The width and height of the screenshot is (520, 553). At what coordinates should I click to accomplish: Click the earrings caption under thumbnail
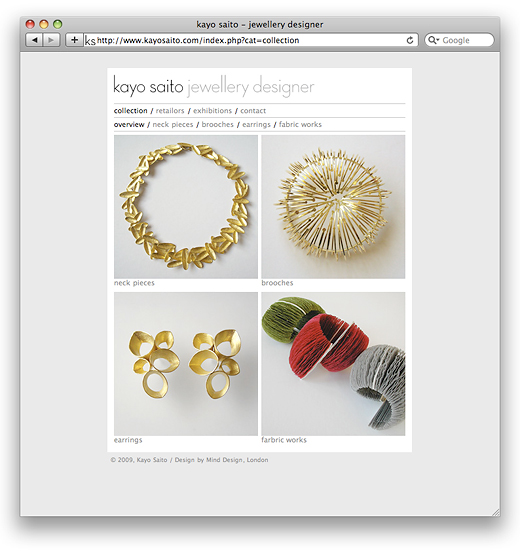128,440
